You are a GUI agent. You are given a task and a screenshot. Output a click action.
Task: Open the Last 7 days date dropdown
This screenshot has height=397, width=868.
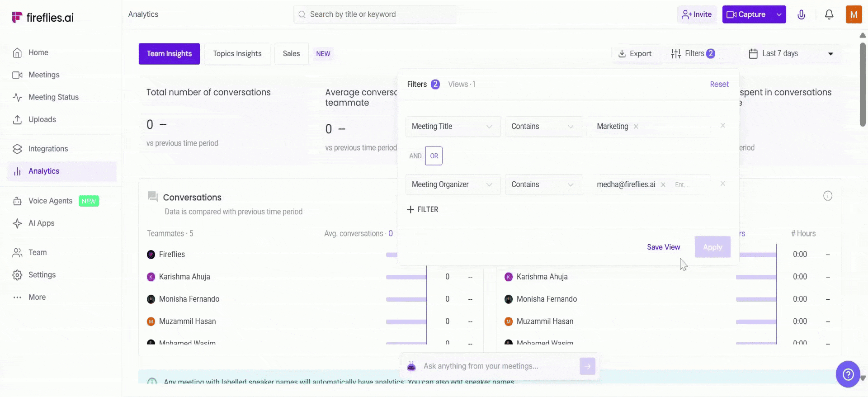[791, 53]
